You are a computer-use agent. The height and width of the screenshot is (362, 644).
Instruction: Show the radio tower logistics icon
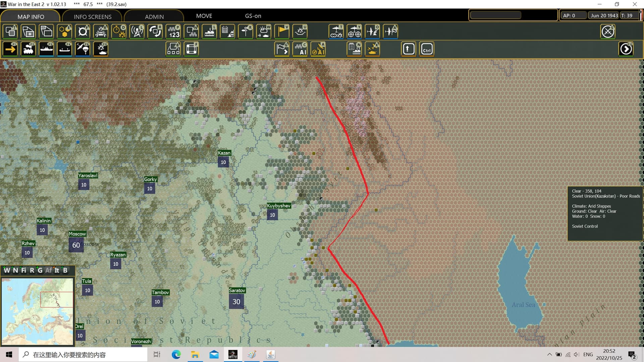[137, 32]
